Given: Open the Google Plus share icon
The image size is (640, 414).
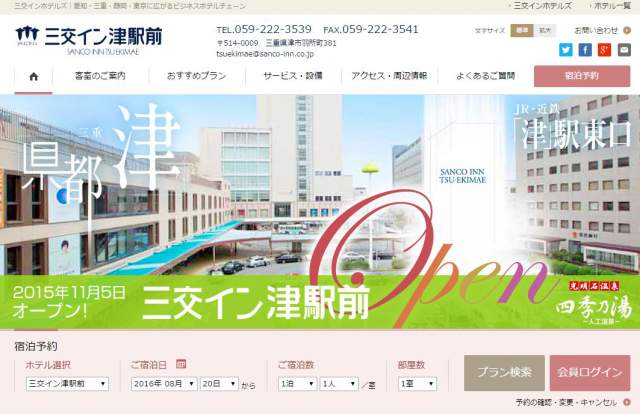Looking at the screenshot, I should point(604,50).
